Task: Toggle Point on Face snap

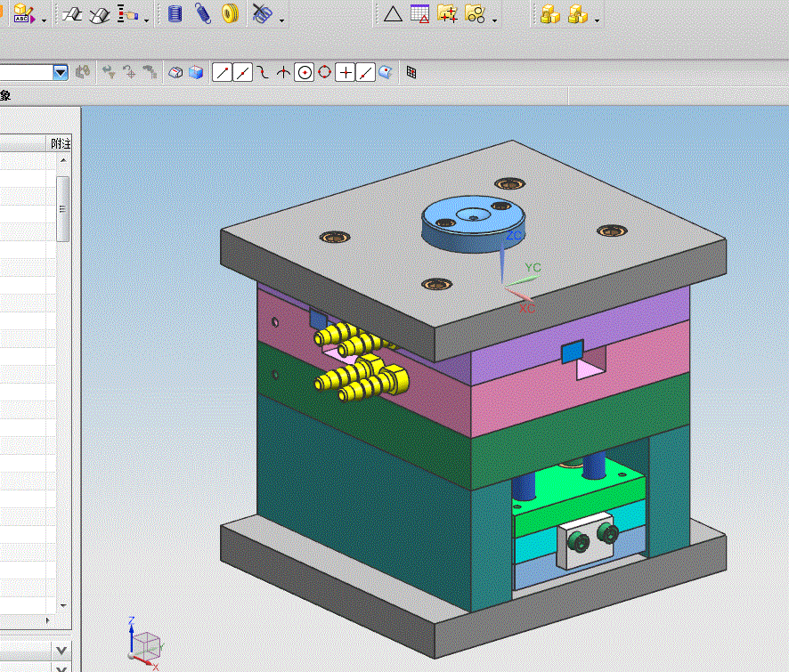Action: (386, 72)
